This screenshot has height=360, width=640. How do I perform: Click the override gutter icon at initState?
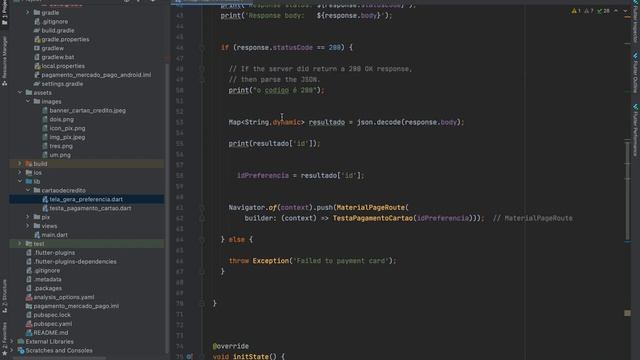coord(189,356)
